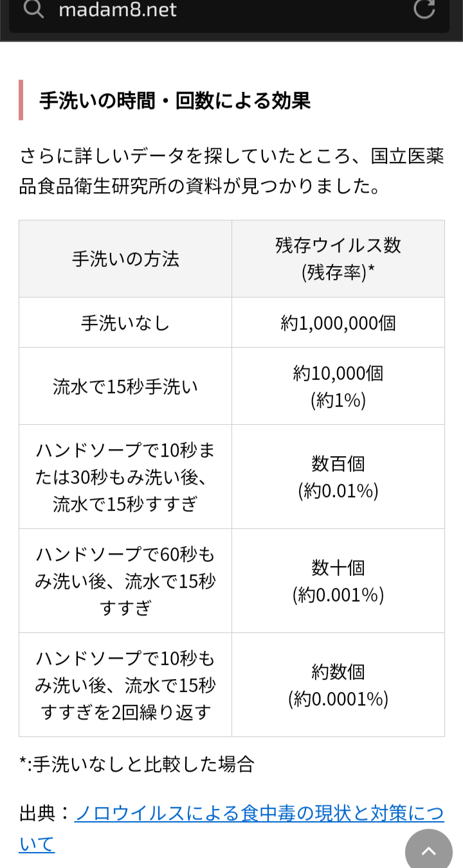Tap the 数十個 (約0.001%) cell
Image resolution: width=463 pixels, height=868 pixels.
[x=338, y=581]
